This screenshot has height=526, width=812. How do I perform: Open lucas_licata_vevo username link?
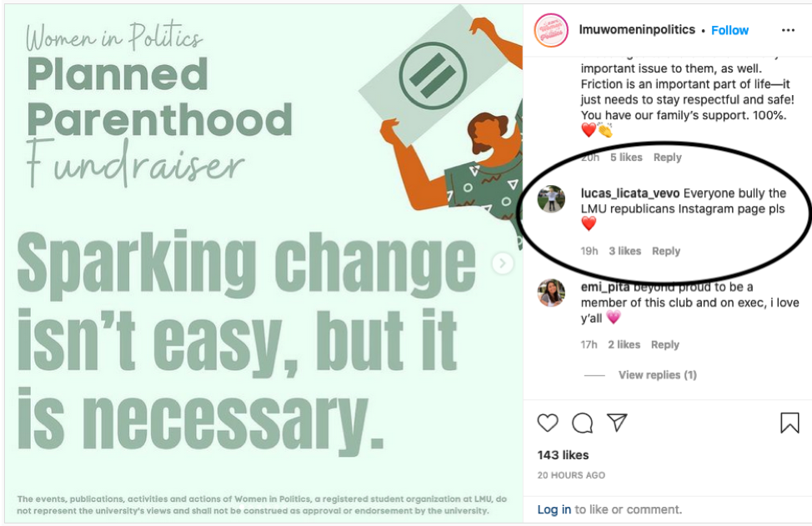pos(629,193)
